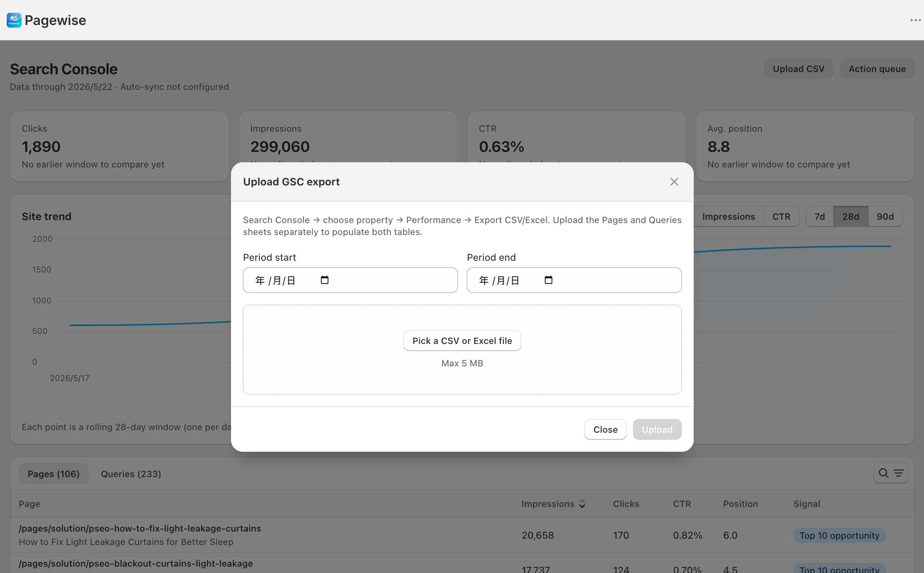
Task: Click Pick a CSV or Excel file
Action: (x=462, y=341)
